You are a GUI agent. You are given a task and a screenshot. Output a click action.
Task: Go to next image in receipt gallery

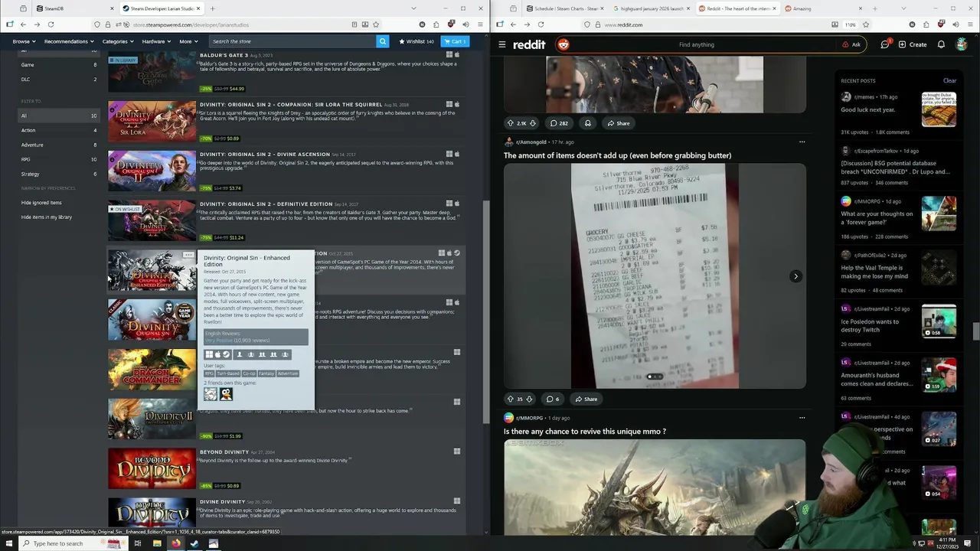coord(795,276)
